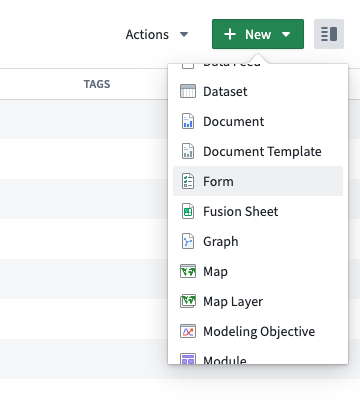Image resolution: width=360 pixels, height=405 pixels.
Task: Select Map Layer from the menu
Action: pos(258,301)
